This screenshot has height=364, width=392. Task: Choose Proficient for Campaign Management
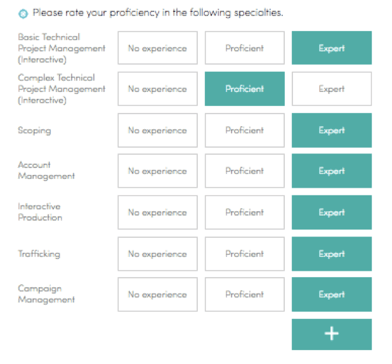coord(245,295)
